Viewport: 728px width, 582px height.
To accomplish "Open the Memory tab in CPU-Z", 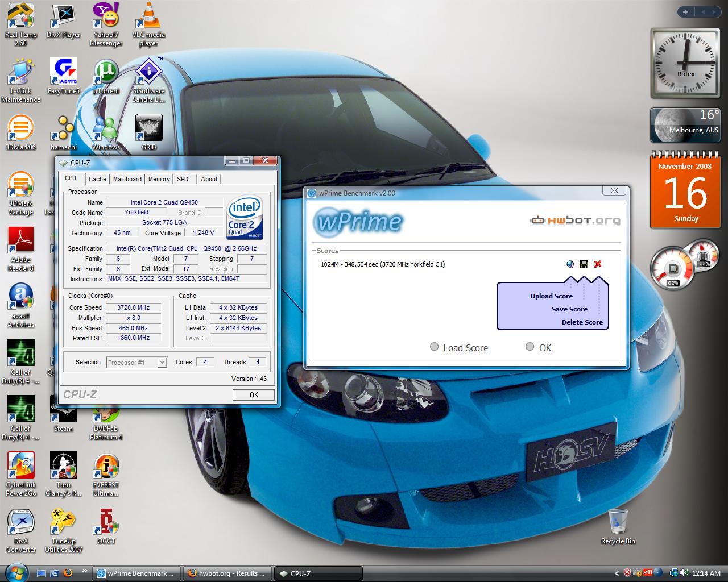I will click(x=159, y=179).
